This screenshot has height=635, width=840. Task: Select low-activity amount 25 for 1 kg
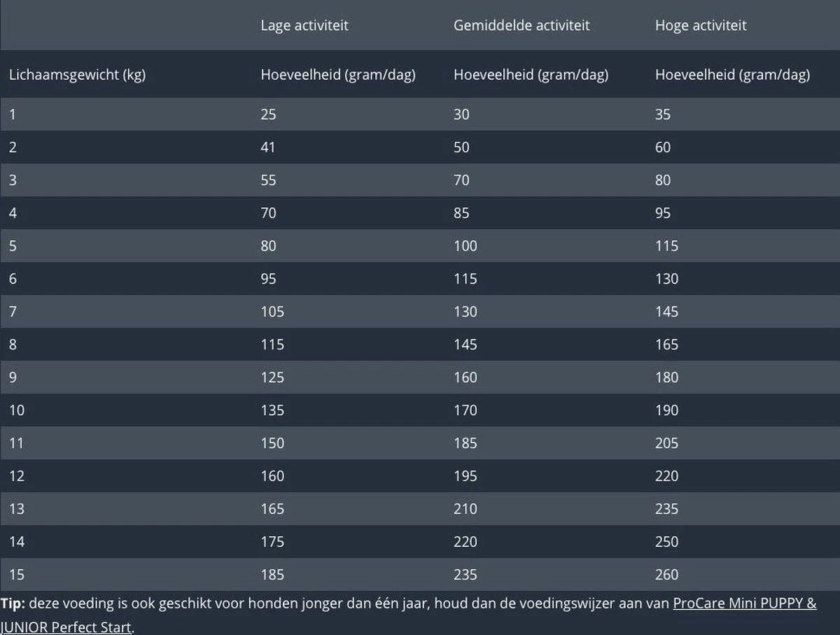[x=268, y=114]
